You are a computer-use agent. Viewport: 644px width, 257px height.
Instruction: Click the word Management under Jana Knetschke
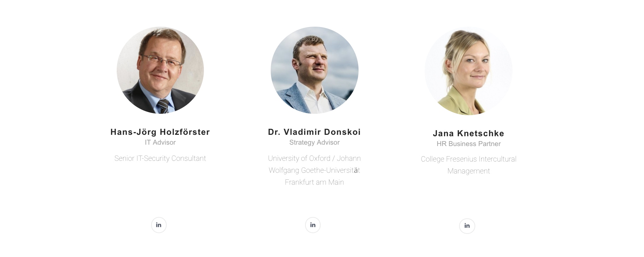[468, 171]
